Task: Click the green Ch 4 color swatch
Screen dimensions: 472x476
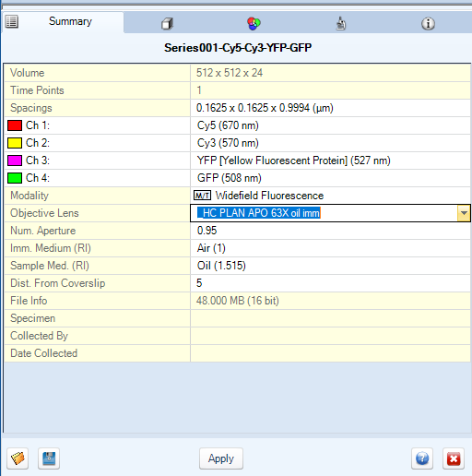Action: tap(15, 178)
